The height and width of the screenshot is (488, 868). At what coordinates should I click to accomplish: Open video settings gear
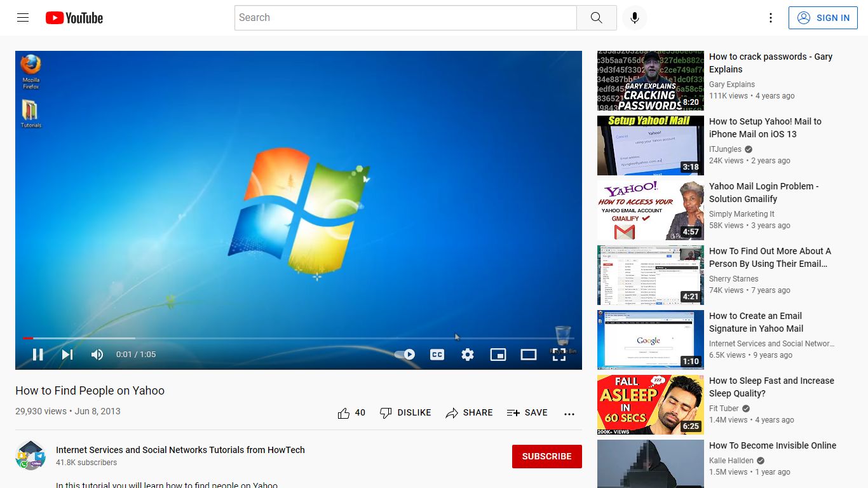[468, 355]
